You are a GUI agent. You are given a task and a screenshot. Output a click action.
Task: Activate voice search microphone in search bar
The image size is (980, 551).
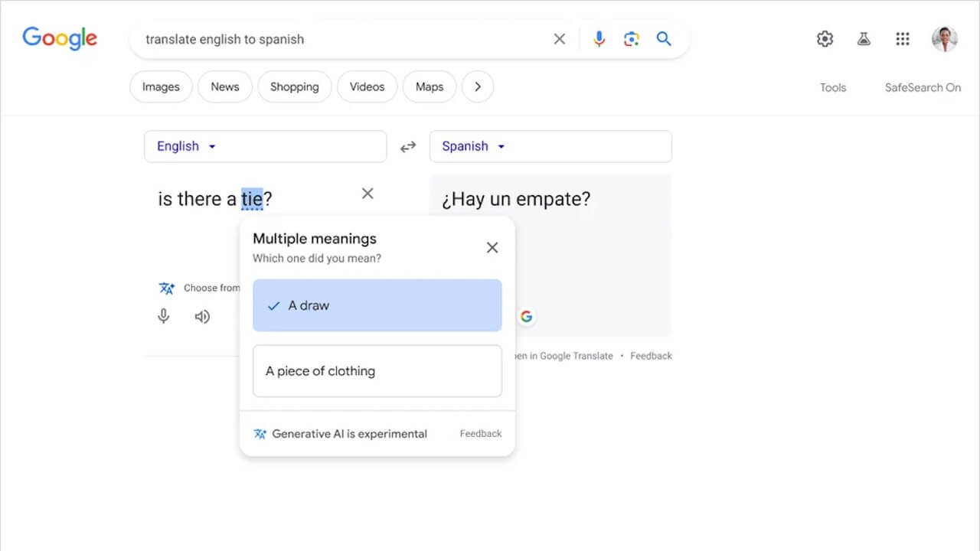(x=599, y=39)
